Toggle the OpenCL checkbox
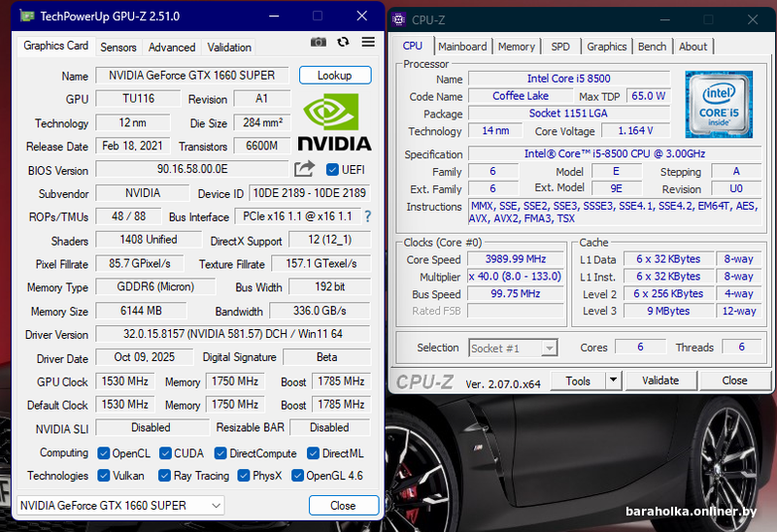Image resolution: width=777 pixels, height=532 pixels. 104,453
